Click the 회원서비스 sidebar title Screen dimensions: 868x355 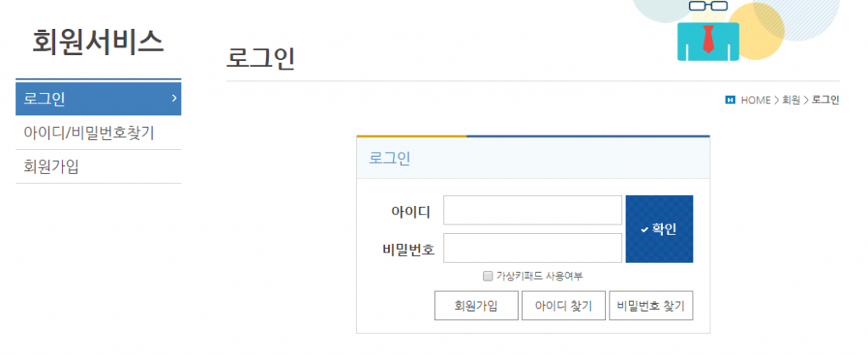[97, 41]
